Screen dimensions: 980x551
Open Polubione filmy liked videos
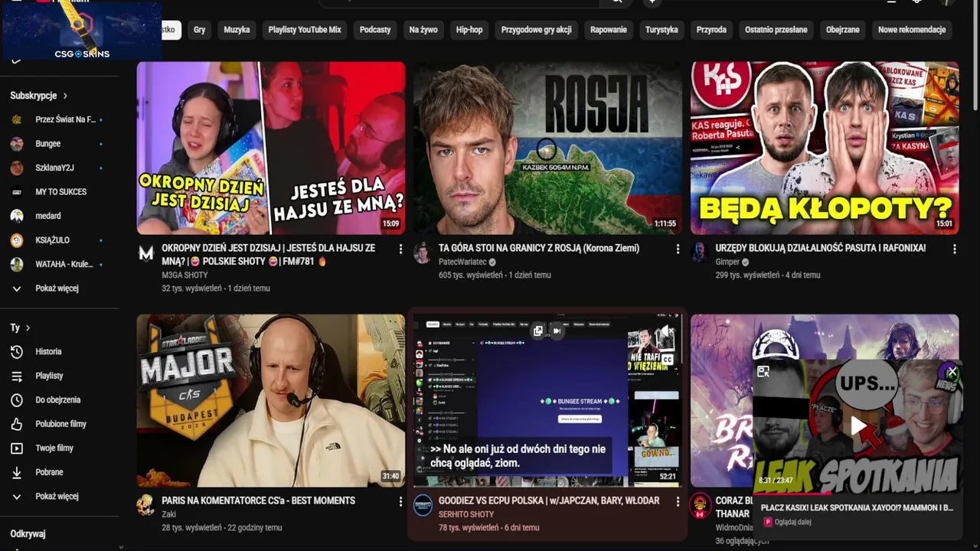pos(60,424)
